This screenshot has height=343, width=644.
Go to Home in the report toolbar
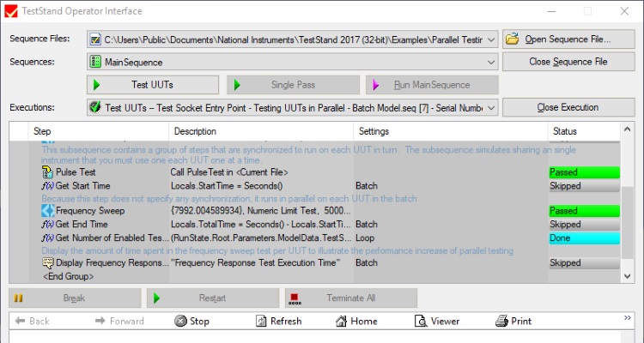point(356,321)
